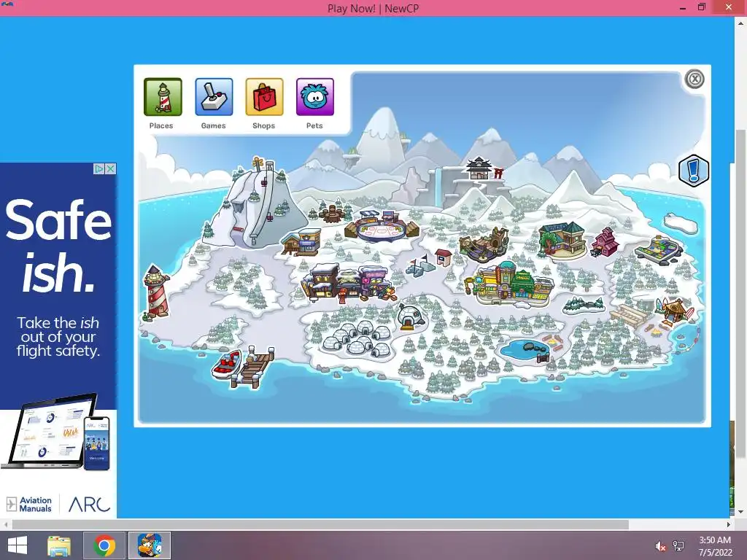The height and width of the screenshot is (560, 747).
Task: Visit the Ski Lodge building
Action: click(x=301, y=242)
